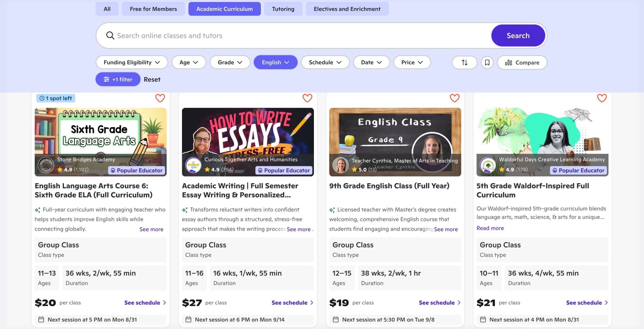Click the sparkle AI icon on Sixth Grade summary

coord(37,210)
